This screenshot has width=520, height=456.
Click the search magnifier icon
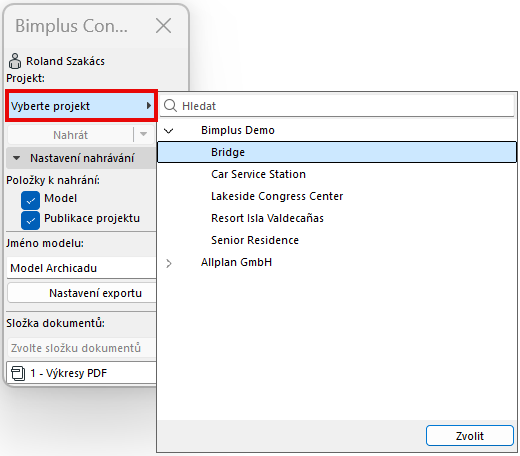(170, 106)
